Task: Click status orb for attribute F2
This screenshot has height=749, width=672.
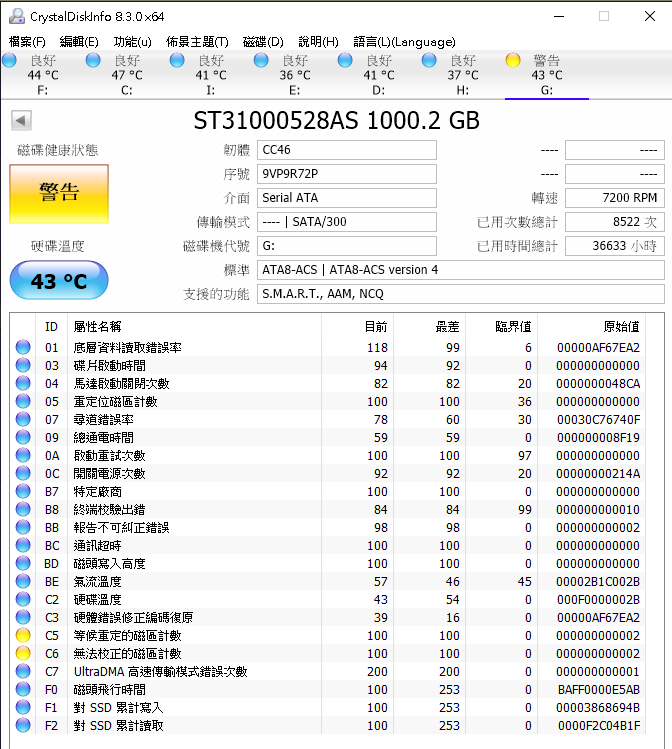Action: pyautogui.click(x=23, y=726)
